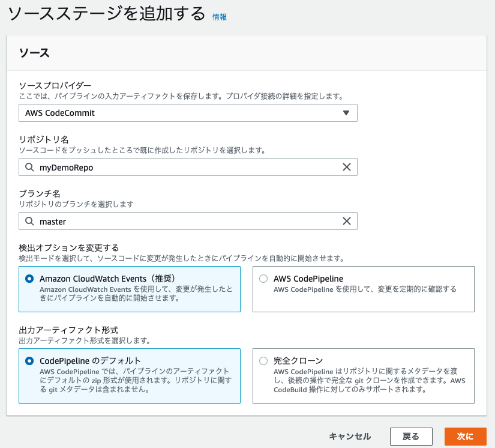Screen dimensions: 495x448
Task: Clear the master branch name using the X icon
Action: click(346, 221)
